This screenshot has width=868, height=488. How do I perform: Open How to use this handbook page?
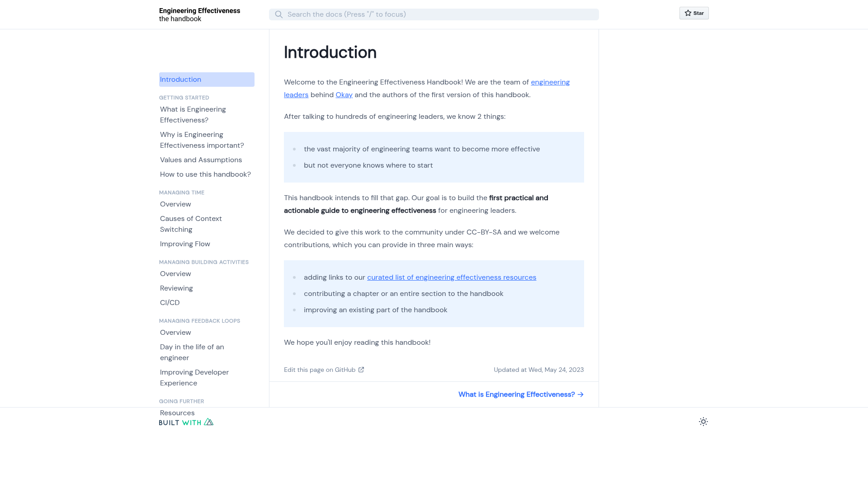205,174
